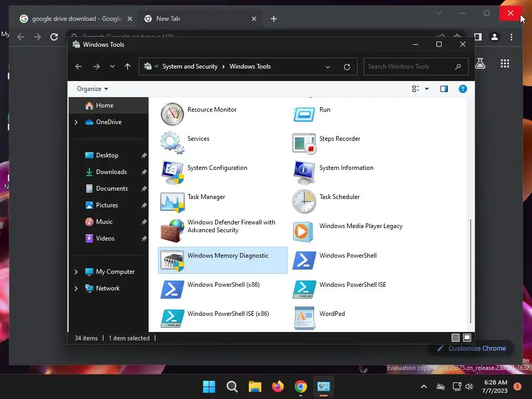This screenshot has width=532, height=399.
Task: Switch to large icons view in status bar
Action: [467, 338]
